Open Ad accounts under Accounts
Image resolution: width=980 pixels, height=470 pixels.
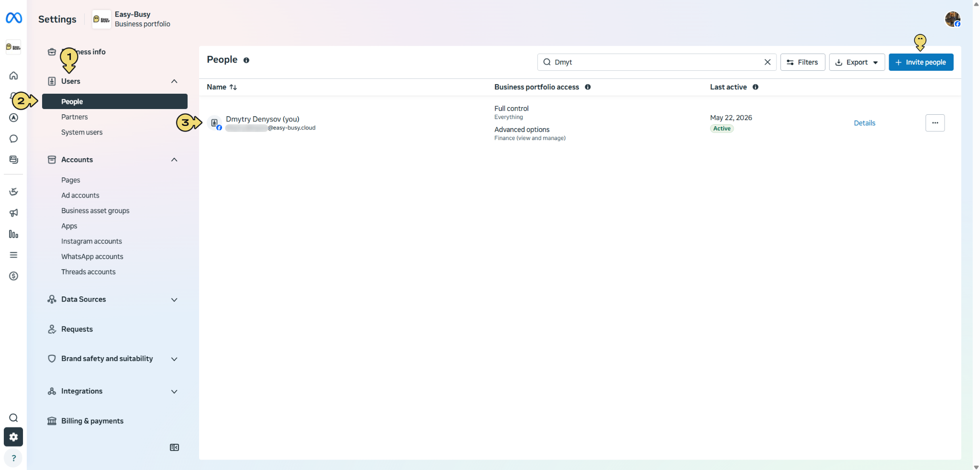click(x=80, y=196)
